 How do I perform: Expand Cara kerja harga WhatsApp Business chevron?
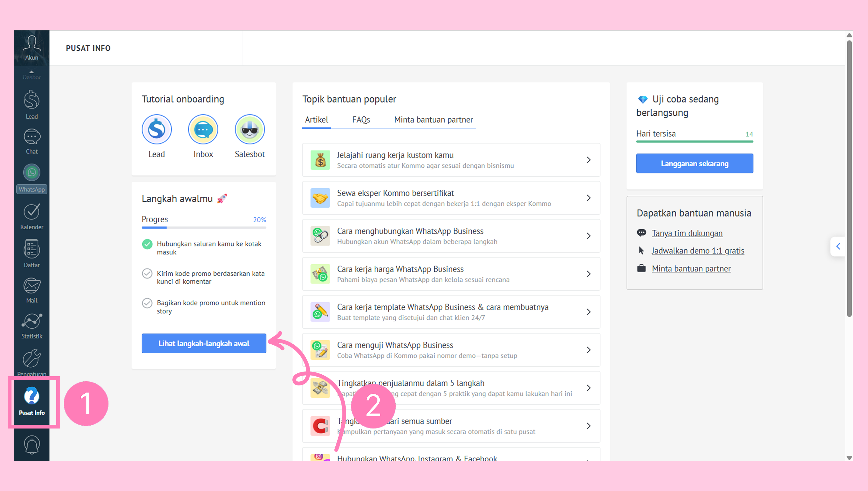coord(588,274)
